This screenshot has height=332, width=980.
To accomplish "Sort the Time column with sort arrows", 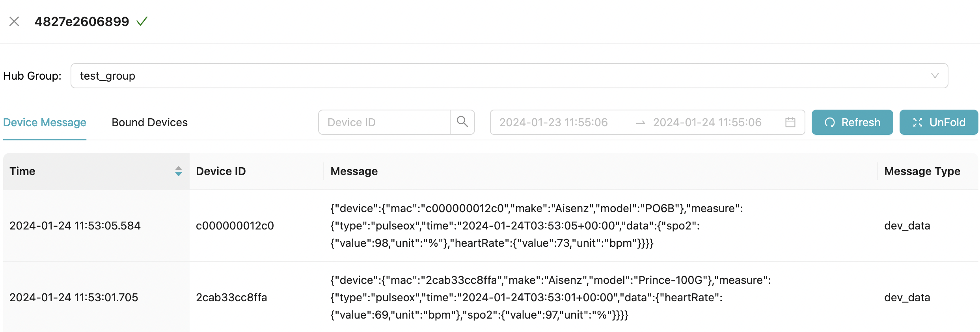I will coord(179,171).
